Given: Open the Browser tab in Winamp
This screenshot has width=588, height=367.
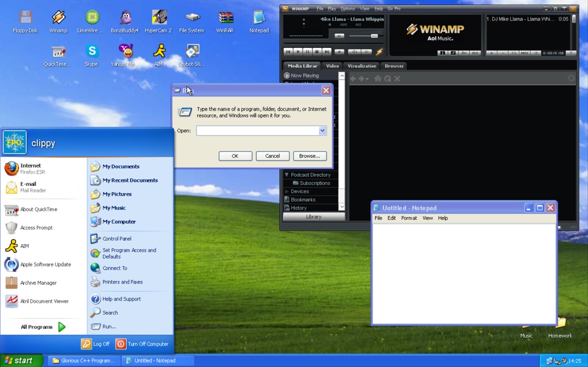Looking at the screenshot, I should [x=394, y=66].
